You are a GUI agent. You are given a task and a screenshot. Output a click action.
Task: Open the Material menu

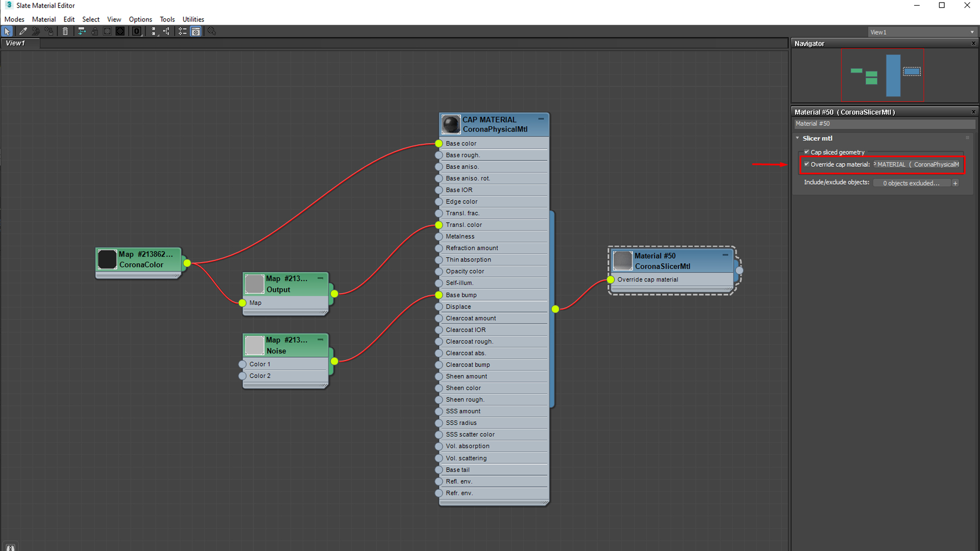pyautogui.click(x=44, y=19)
